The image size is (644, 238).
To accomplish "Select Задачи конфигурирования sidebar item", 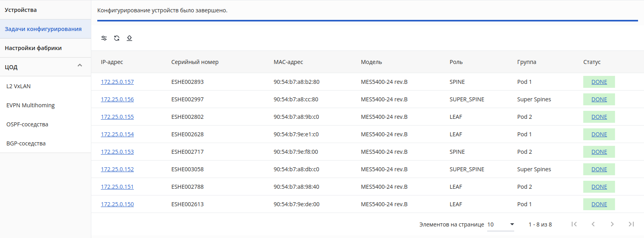I will click(x=45, y=29).
